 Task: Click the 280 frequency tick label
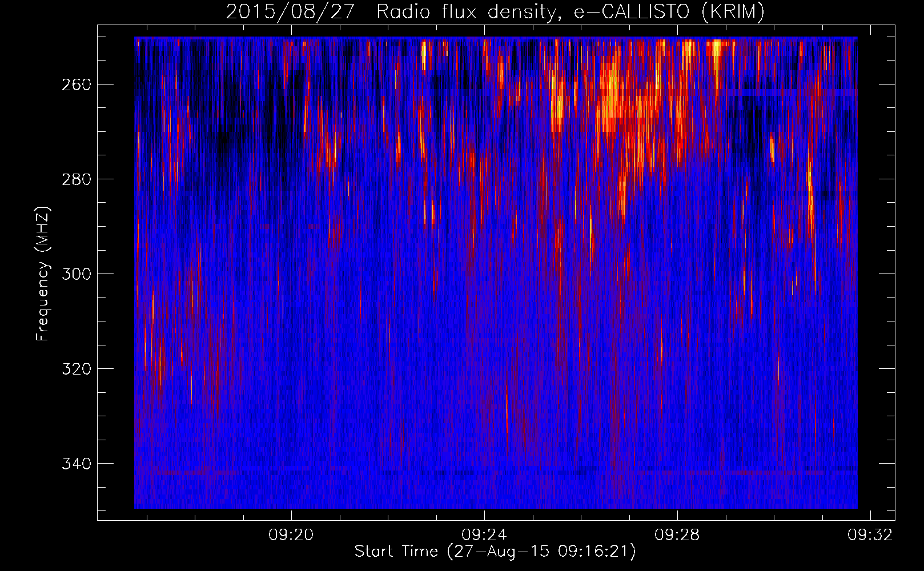click(x=76, y=179)
